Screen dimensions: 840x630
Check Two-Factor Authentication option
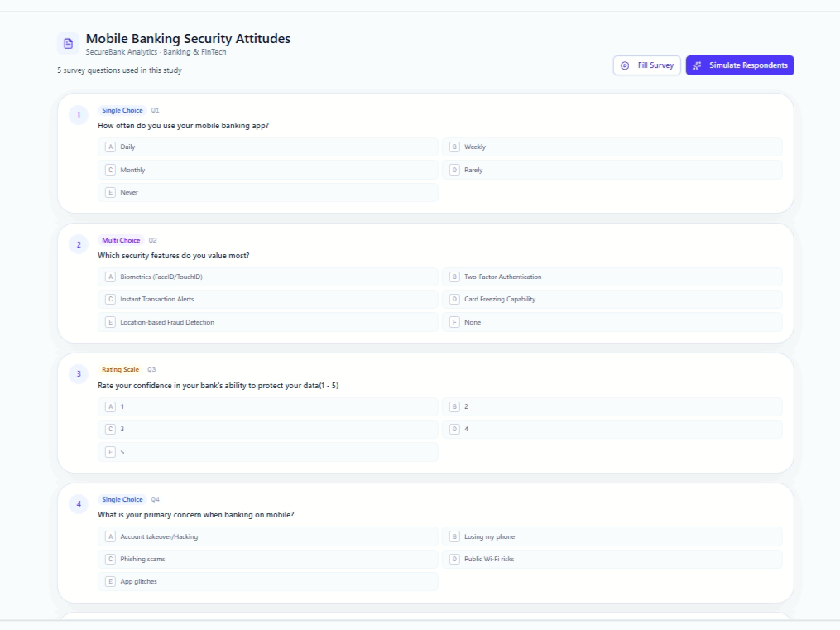pos(612,277)
